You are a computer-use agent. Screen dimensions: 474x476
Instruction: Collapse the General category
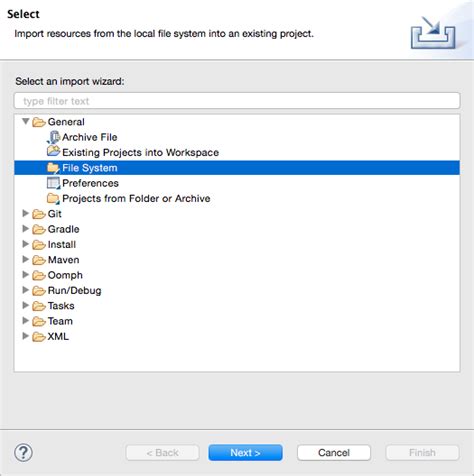[x=26, y=121]
